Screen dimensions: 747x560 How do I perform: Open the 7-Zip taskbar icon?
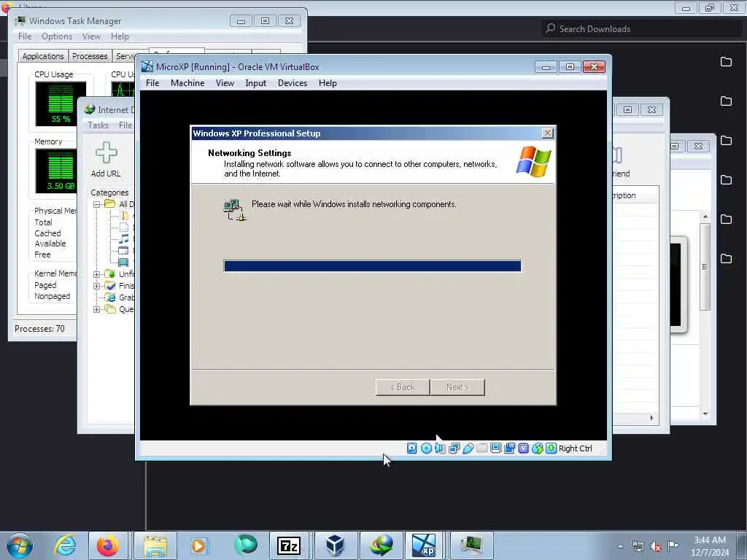coord(289,545)
